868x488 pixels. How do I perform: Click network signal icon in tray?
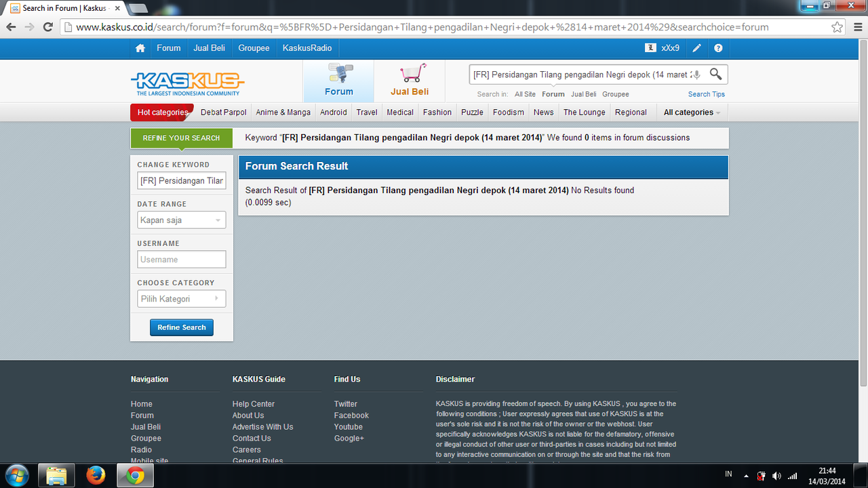coord(792,476)
